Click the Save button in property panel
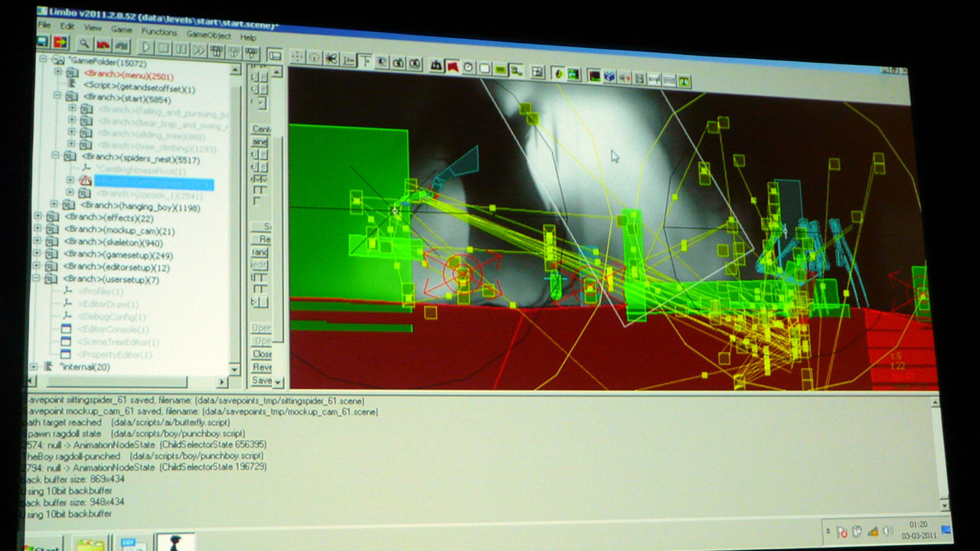Screen dimensions: 980x551 261,380
